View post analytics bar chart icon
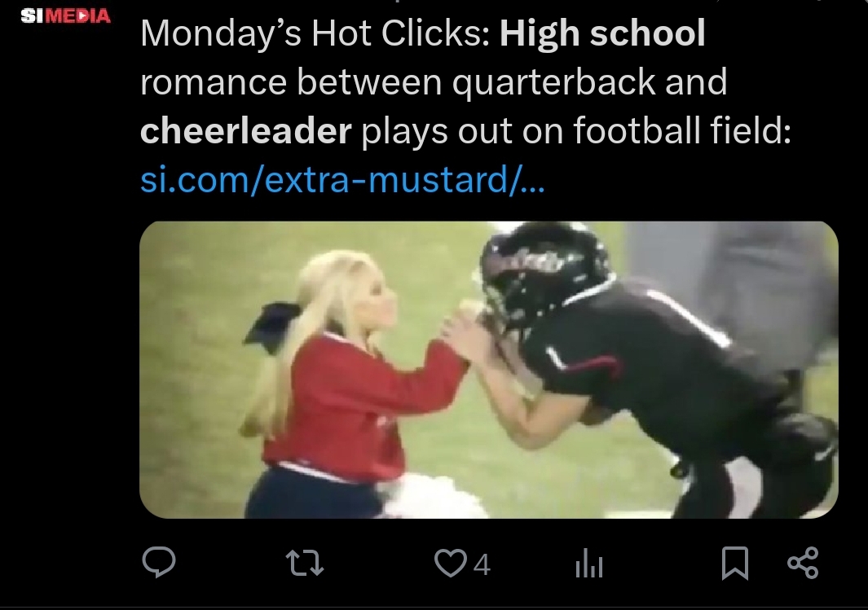This screenshot has height=610, width=868. click(589, 564)
